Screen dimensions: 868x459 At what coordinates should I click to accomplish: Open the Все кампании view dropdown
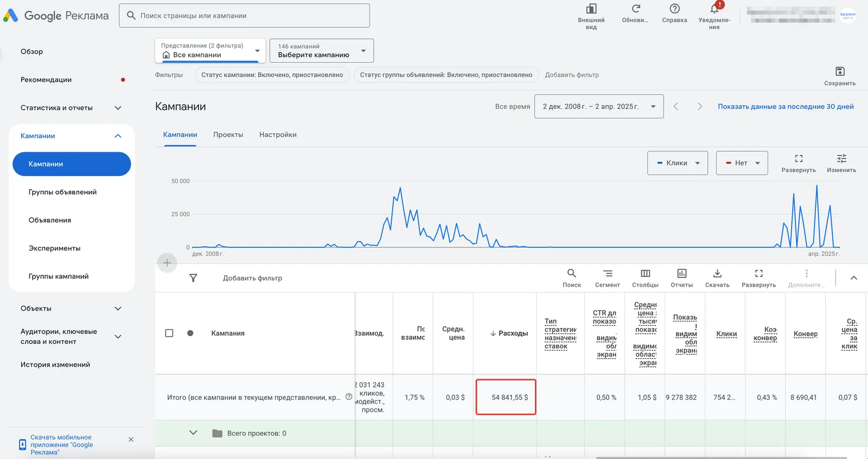[210, 50]
